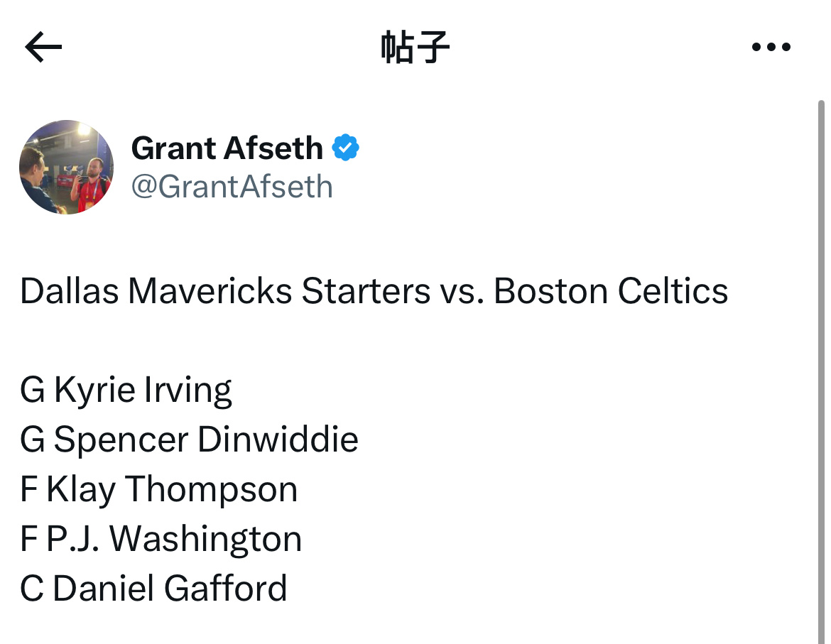Click the name Klay Thompson
Image resolution: width=831 pixels, height=644 pixels.
tap(172, 489)
